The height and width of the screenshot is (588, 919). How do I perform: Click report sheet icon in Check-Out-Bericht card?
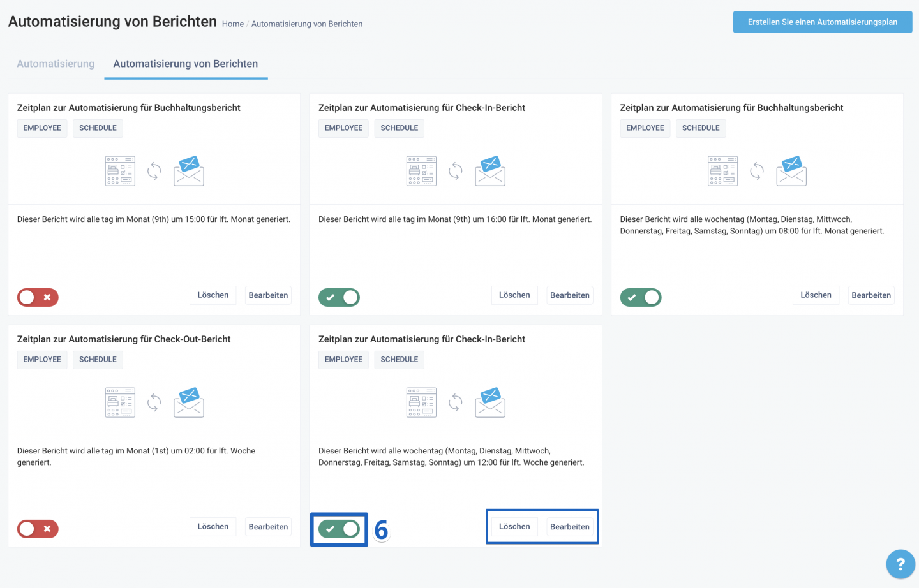tap(120, 402)
